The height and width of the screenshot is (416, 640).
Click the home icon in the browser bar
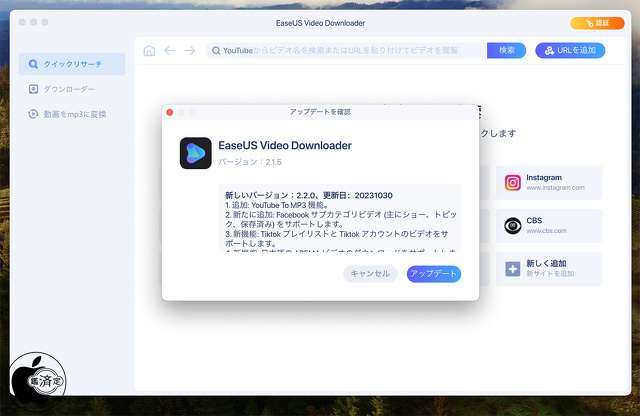point(149,51)
